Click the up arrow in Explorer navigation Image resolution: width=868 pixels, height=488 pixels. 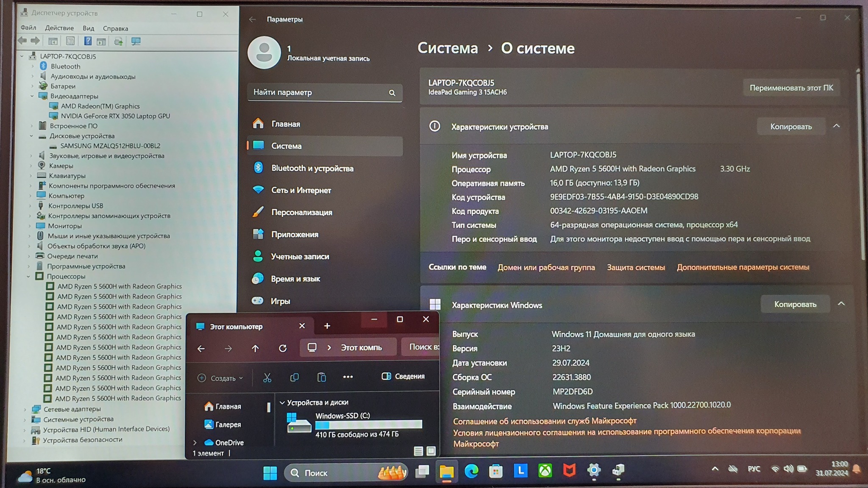coord(255,348)
